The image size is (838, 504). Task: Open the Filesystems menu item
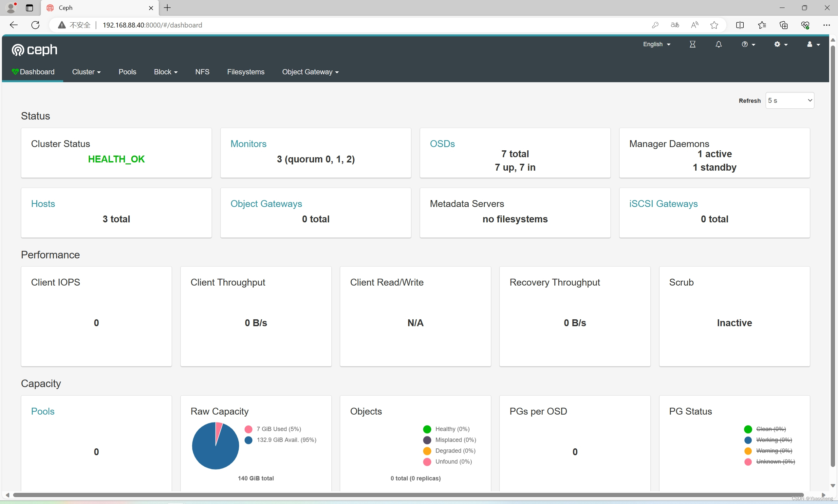246,72
